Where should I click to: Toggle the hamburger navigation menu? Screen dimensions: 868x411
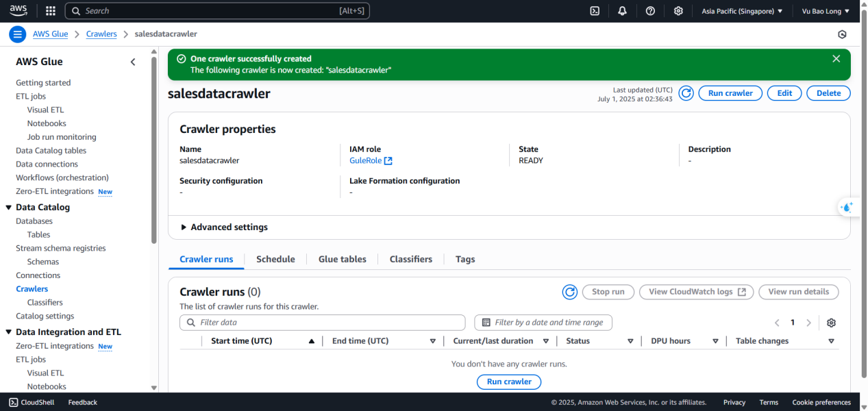pyautogui.click(x=17, y=34)
